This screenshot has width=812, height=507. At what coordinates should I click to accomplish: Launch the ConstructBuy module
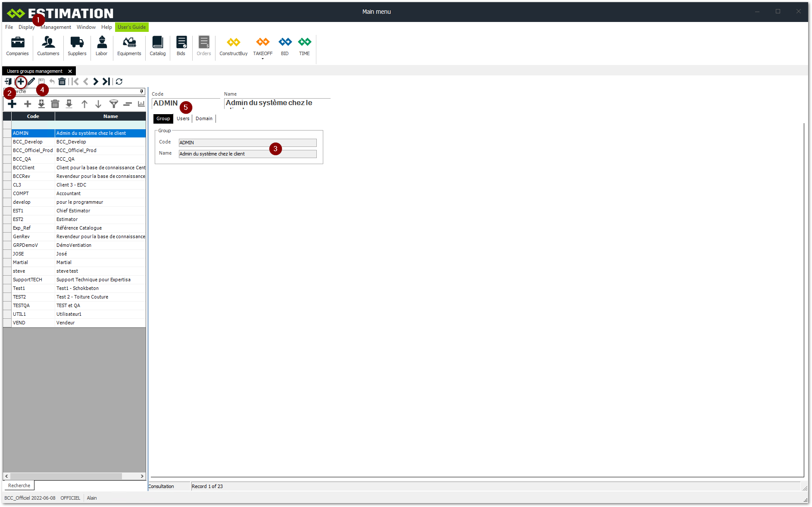coord(233,46)
